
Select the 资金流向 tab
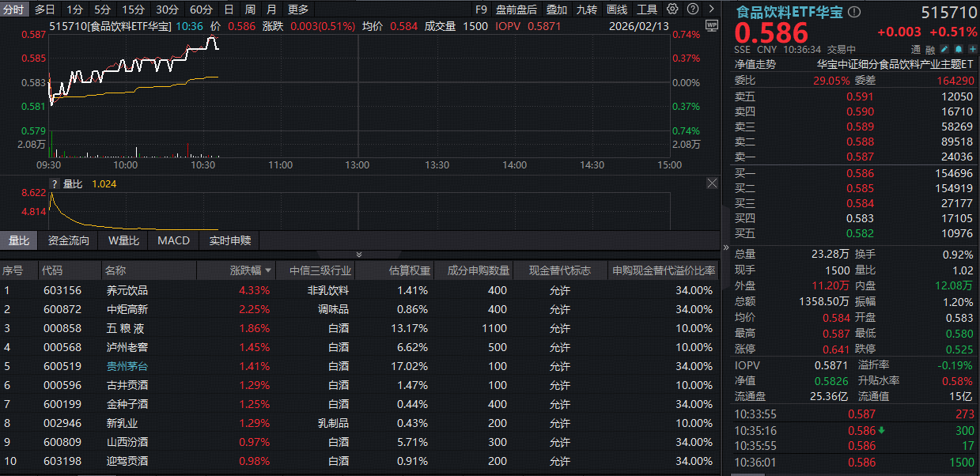69,240
